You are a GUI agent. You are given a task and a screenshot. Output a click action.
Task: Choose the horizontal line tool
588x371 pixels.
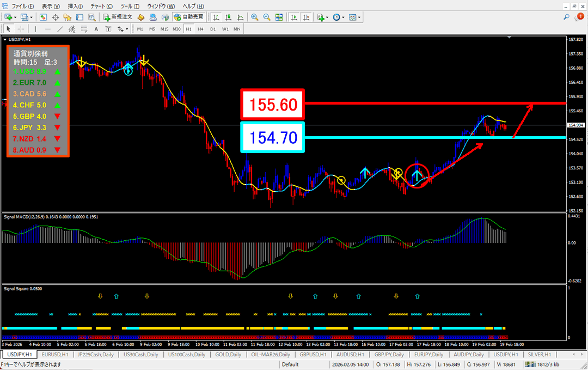pyautogui.click(x=48, y=29)
